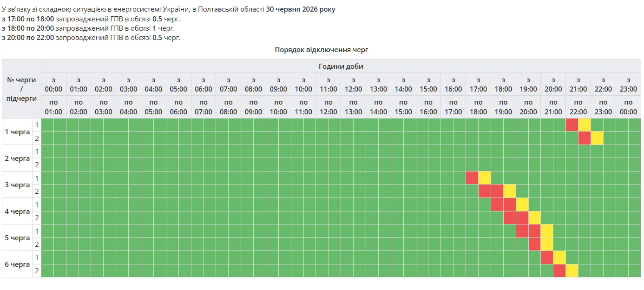Click the '№ черги / підчерги' header cell

click(21, 89)
